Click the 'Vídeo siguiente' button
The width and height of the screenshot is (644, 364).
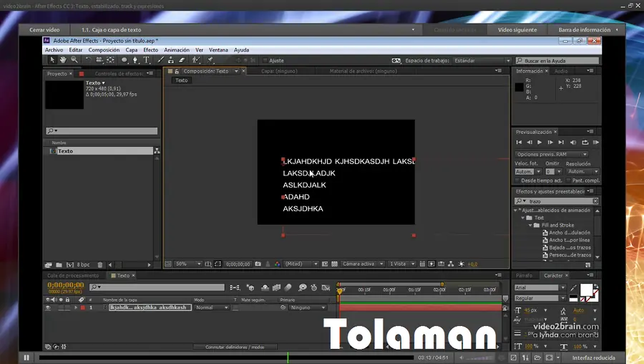pos(517,30)
